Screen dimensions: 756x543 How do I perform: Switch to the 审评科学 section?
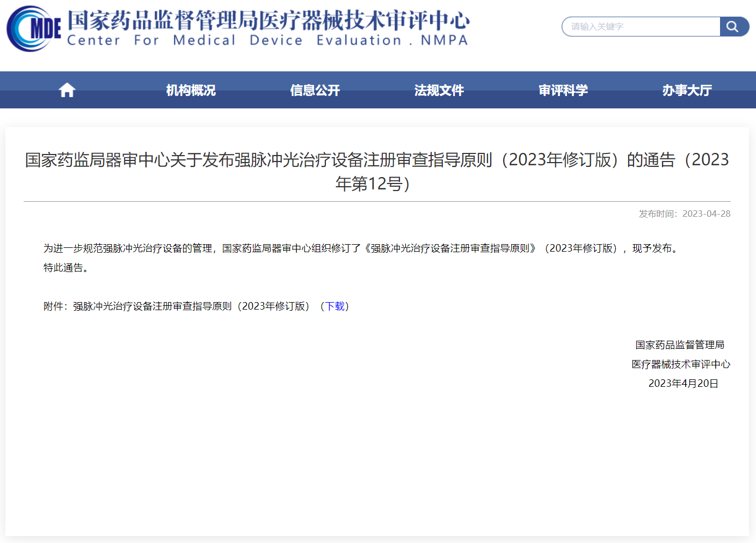[563, 90]
